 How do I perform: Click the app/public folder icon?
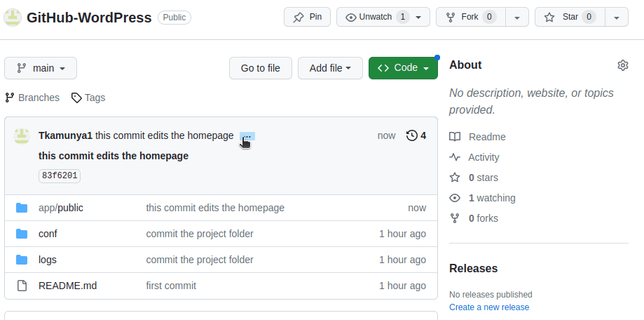tap(22, 208)
